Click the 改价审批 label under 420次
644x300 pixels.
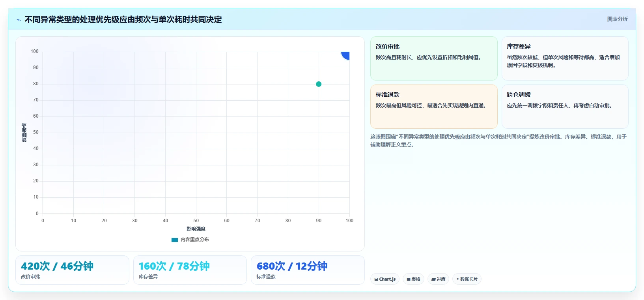(30, 277)
